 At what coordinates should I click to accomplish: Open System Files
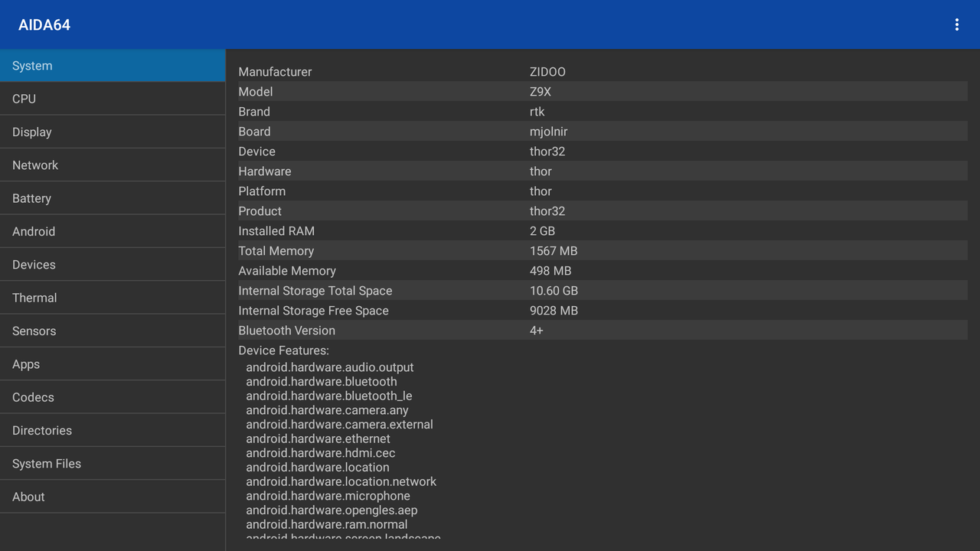point(113,464)
